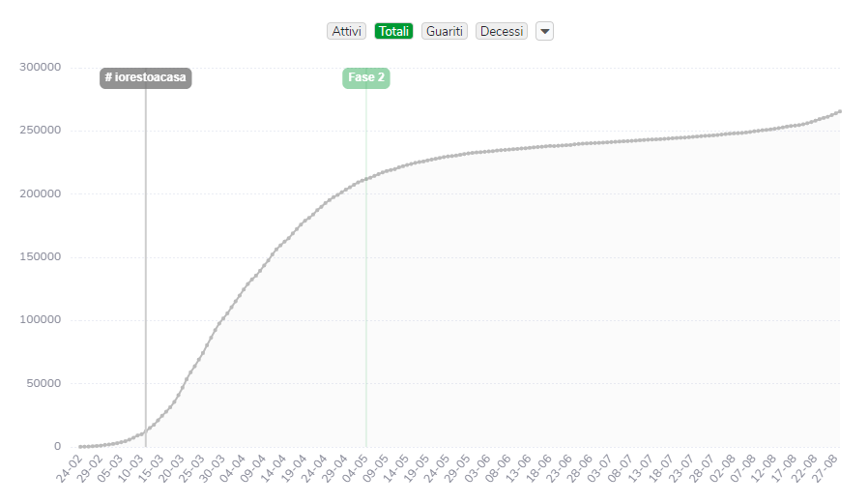
Task: Toggle the green Totali series button
Action: click(x=393, y=31)
